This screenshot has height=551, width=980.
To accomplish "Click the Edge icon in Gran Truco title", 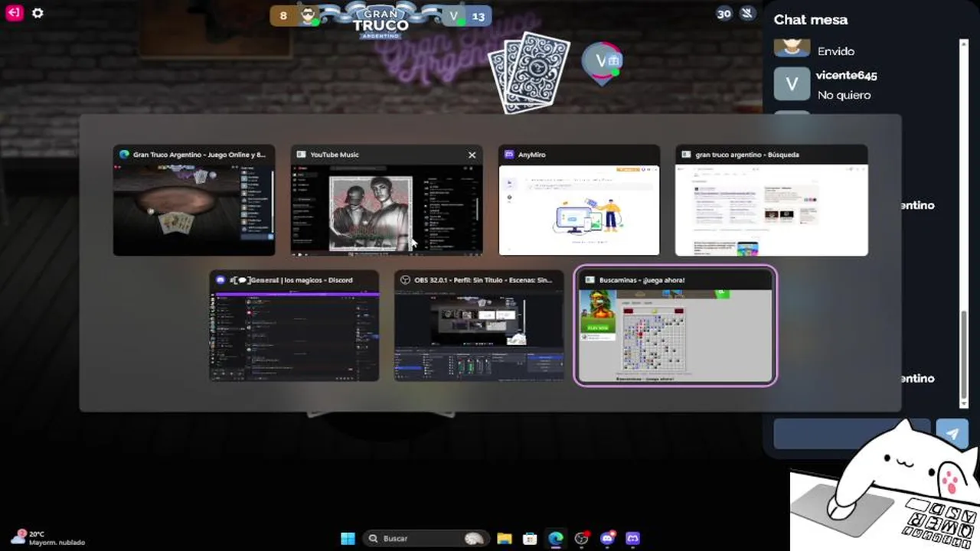I will point(124,155).
